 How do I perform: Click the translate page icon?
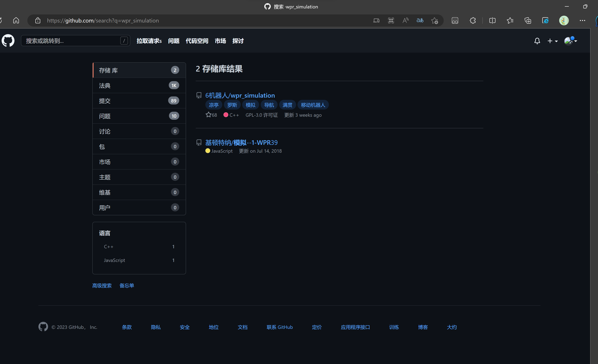[420, 20]
